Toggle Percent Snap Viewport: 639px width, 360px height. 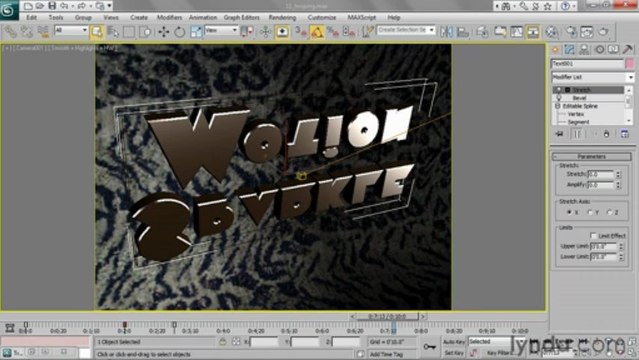(333, 32)
